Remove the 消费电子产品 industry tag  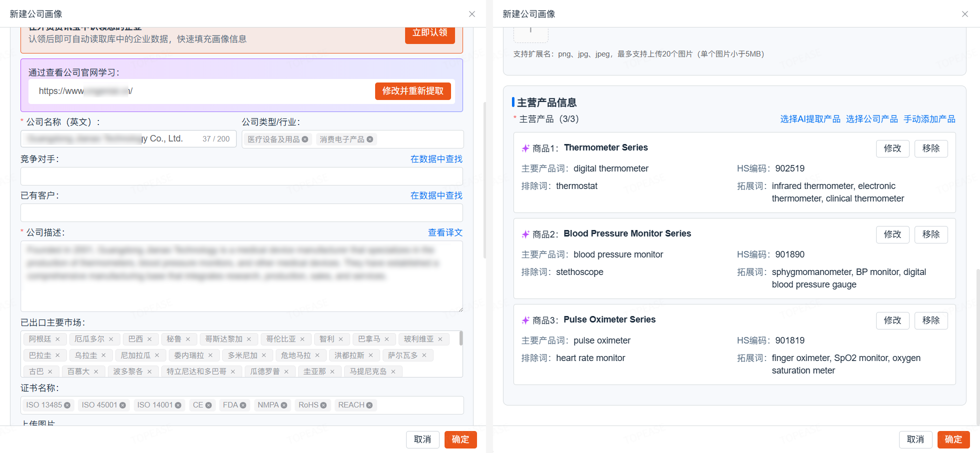tap(370, 139)
